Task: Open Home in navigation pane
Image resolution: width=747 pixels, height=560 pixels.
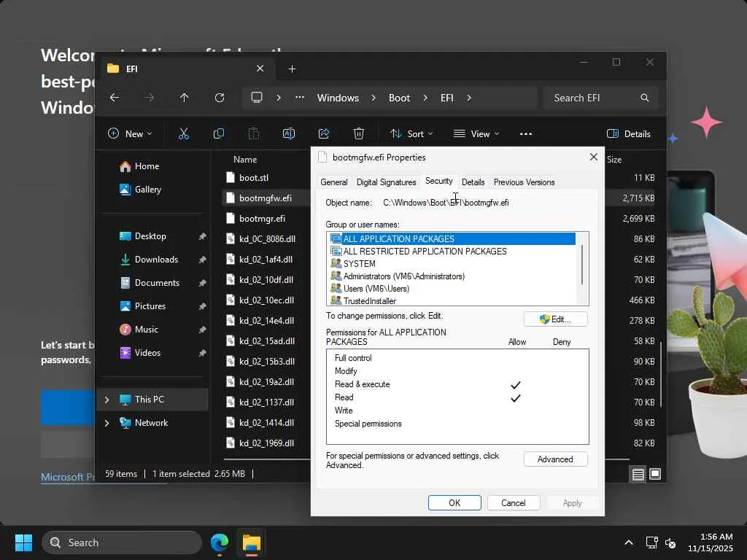Action: click(147, 166)
